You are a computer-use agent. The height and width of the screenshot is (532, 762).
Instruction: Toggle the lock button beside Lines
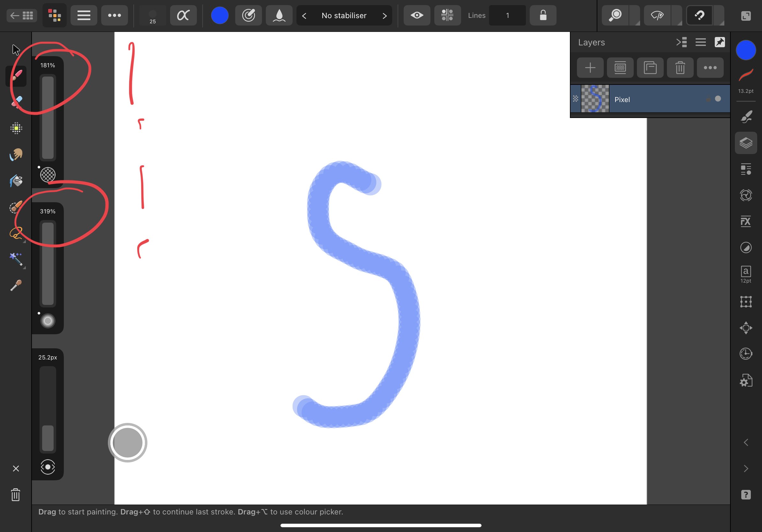[543, 15]
